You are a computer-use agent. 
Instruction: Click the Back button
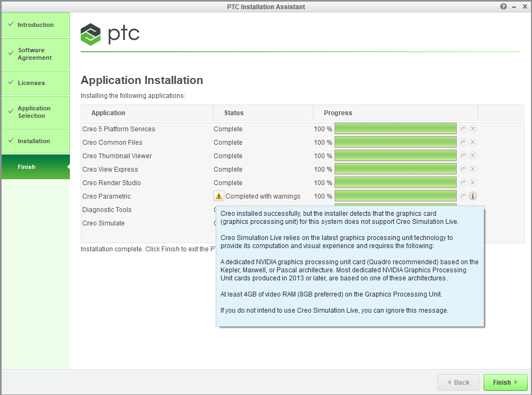[458, 383]
